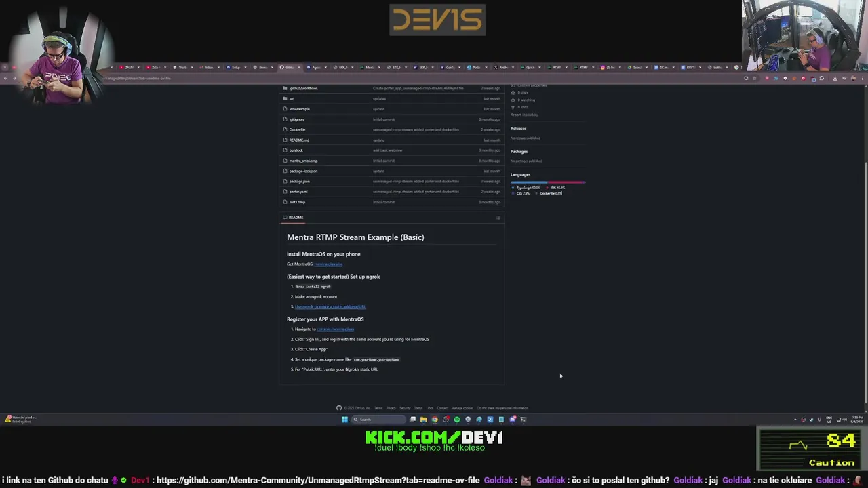Screen dimensions: 868x488
Task: Click the 0 watching eye icon
Action: (513, 100)
